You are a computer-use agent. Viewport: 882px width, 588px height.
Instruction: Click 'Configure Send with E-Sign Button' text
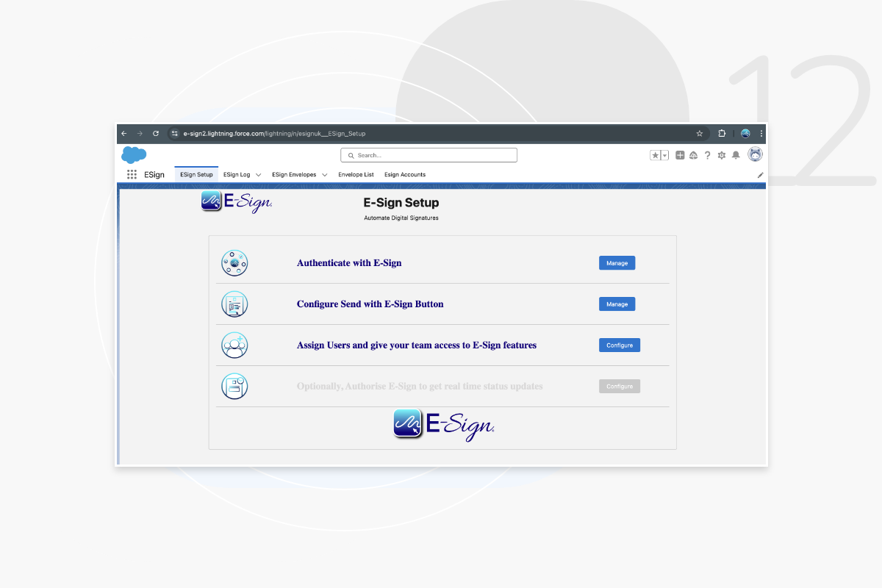(370, 304)
